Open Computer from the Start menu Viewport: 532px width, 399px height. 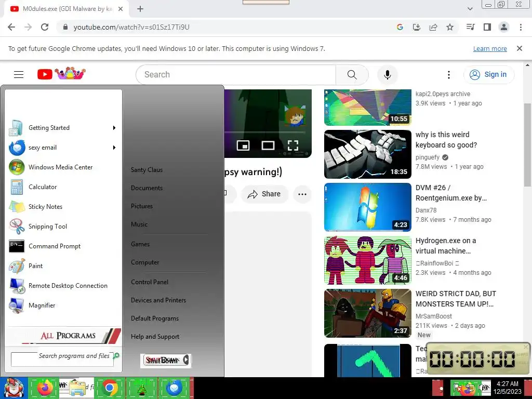click(x=145, y=262)
